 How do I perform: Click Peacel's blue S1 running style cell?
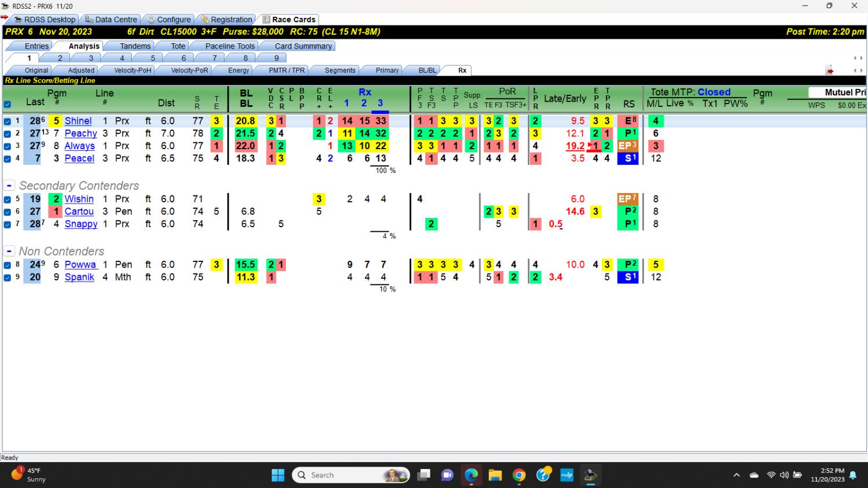click(x=627, y=158)
